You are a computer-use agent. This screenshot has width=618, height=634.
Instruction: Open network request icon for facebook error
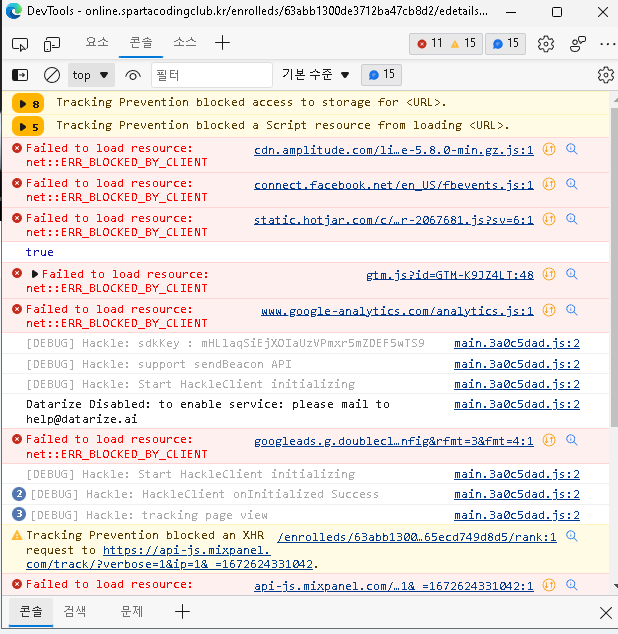click(x=549, y=184)
